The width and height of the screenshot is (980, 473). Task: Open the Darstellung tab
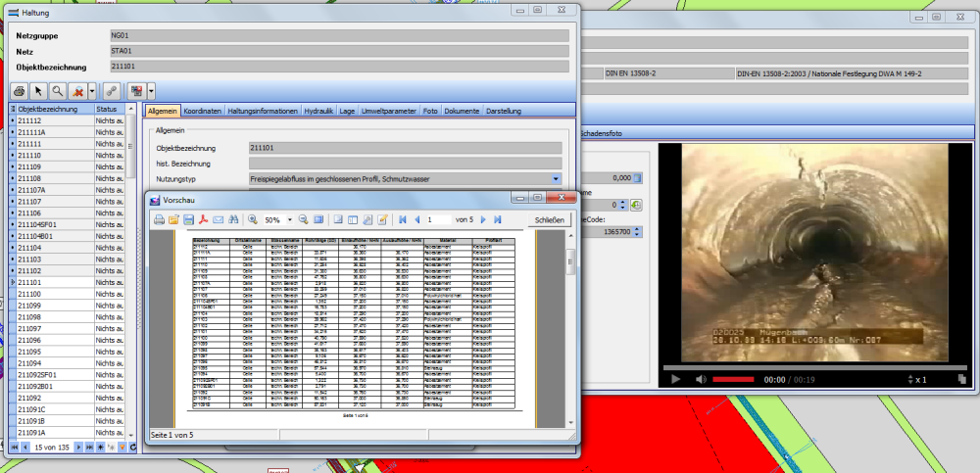[504, 111]
